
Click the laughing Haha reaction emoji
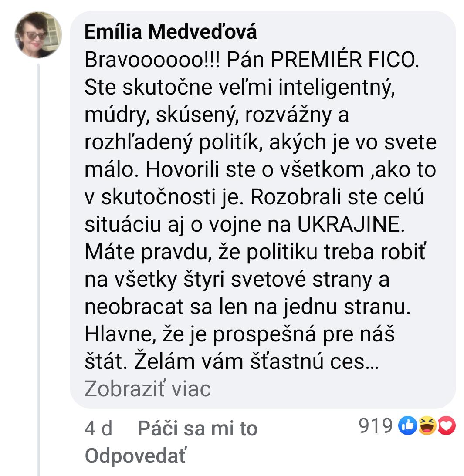coord(427,426)
